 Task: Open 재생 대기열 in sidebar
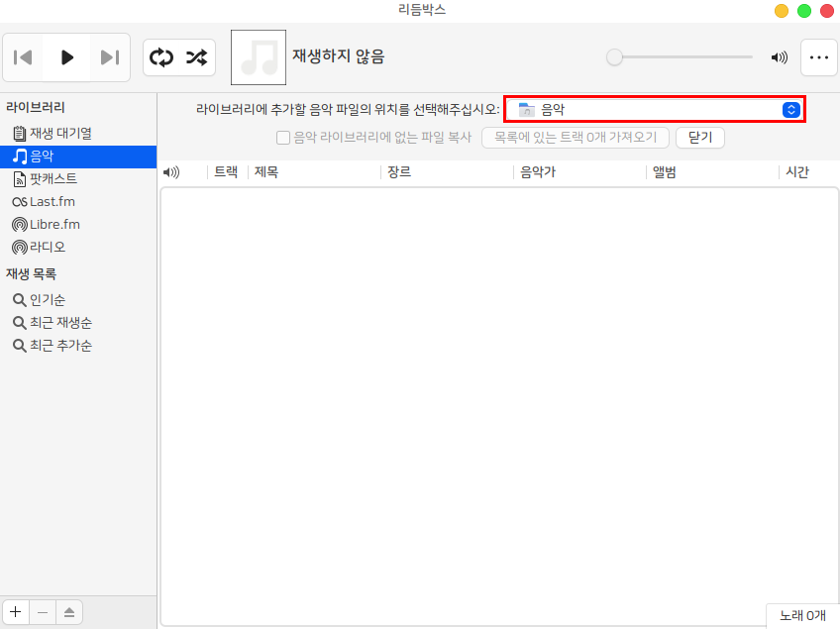point(59,133)
